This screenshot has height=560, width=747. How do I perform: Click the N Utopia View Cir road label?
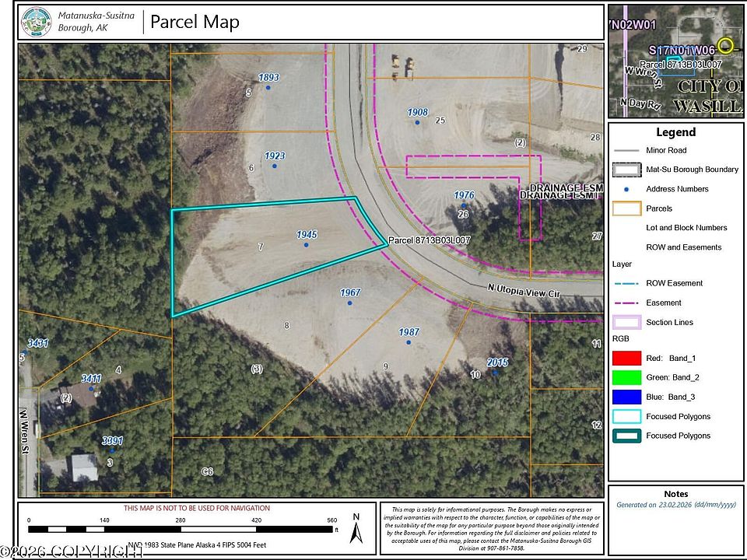[524, 291]
